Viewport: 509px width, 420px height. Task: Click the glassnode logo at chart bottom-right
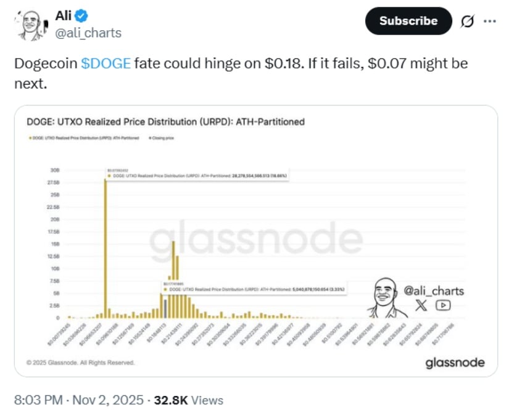click(455, 363)
